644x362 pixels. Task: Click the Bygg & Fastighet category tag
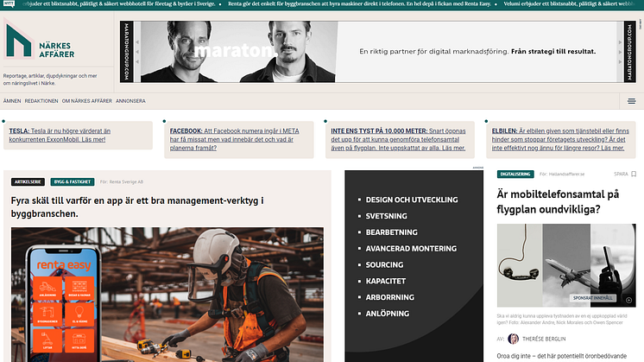pos(73,182)
